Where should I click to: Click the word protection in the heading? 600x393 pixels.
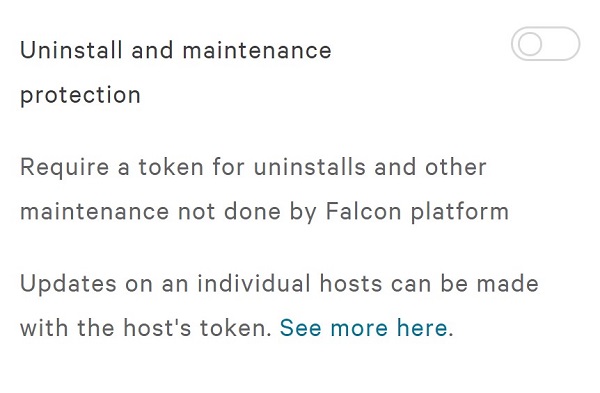tap(80, 95)
